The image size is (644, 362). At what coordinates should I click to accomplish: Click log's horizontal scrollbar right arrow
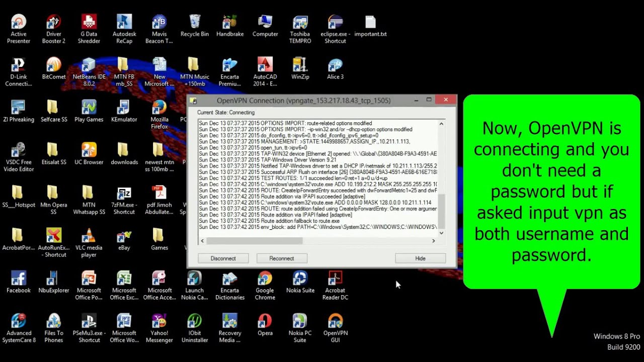click(x=433, y=241)
